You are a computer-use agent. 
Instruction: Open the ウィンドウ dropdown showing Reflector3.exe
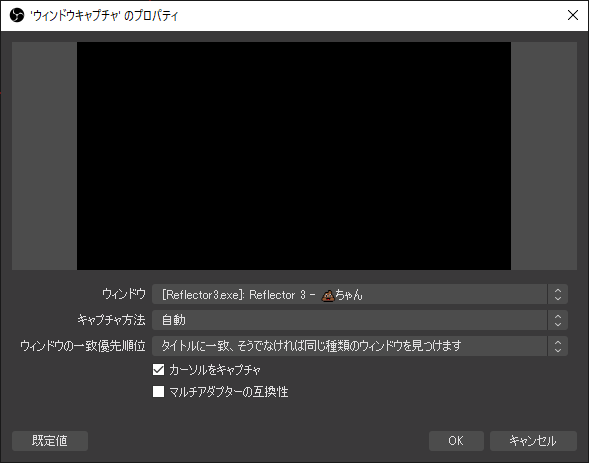pos(359,294)
